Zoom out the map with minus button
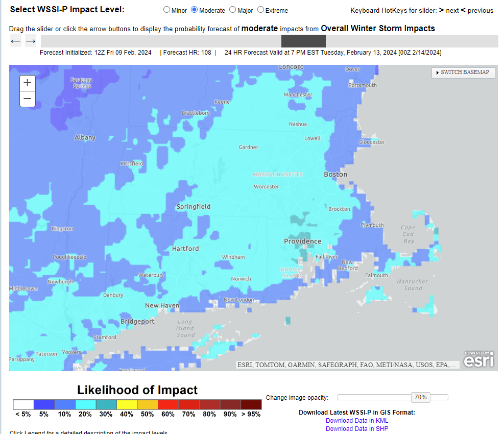 28,99
